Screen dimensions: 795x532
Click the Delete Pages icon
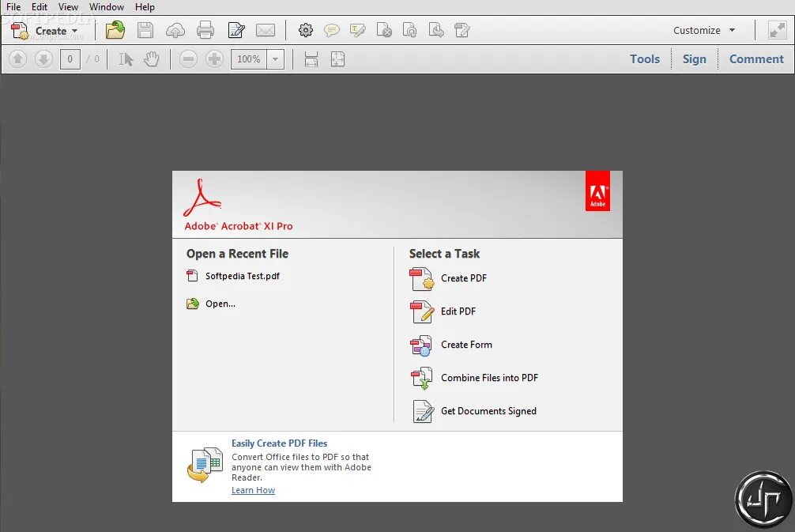point(384,30)
